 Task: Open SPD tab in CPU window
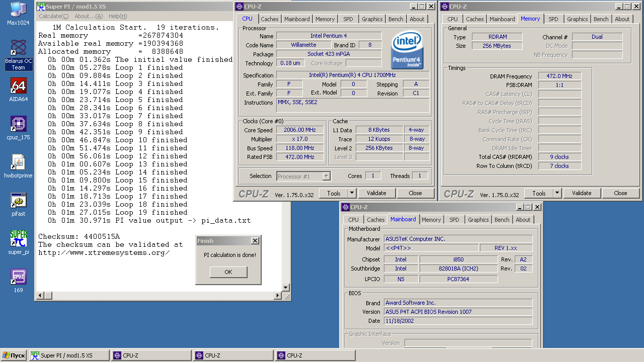click(x=348, y=19)
